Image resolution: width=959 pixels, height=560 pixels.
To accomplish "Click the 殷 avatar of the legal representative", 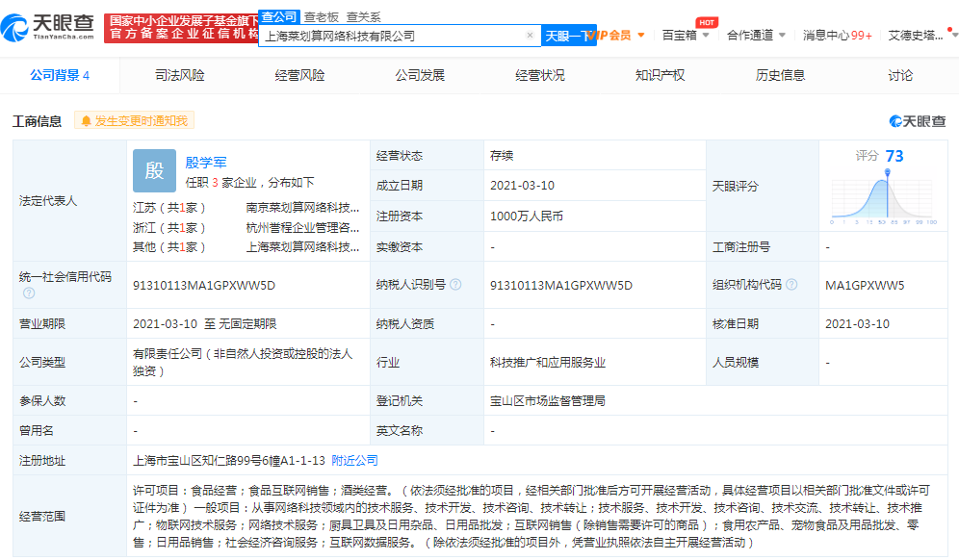I will tap(154, 170).
